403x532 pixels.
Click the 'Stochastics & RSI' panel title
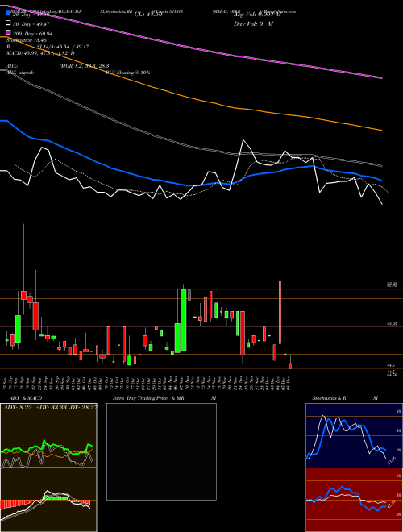[345, 398]
